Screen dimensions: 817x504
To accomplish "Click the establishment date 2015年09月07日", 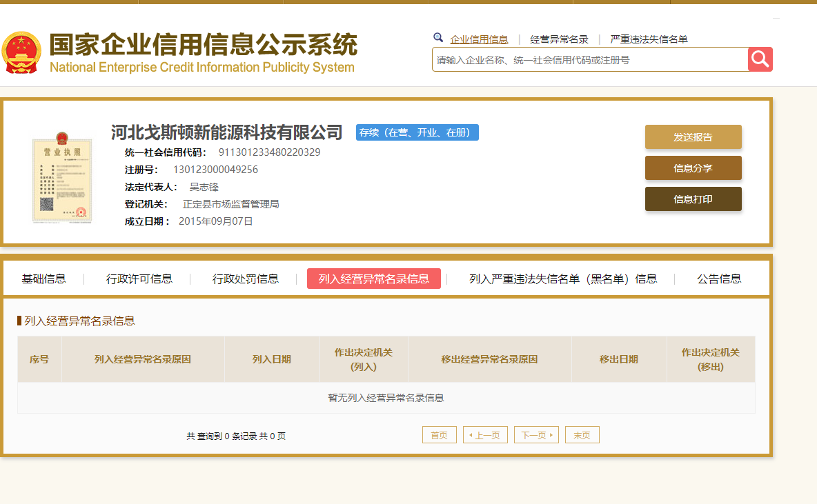I will pos(216,221).
